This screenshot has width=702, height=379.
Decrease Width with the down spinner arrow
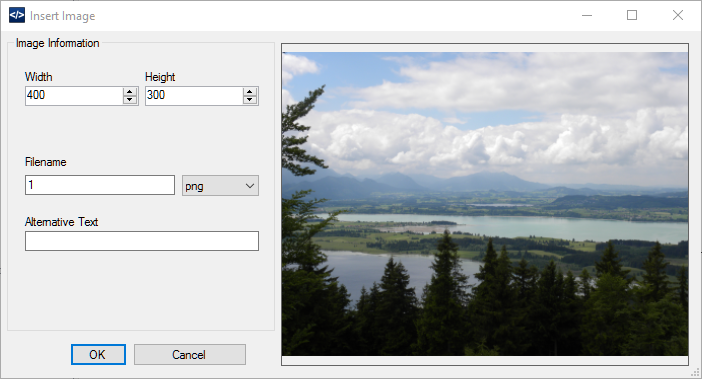tap(130, 100)
